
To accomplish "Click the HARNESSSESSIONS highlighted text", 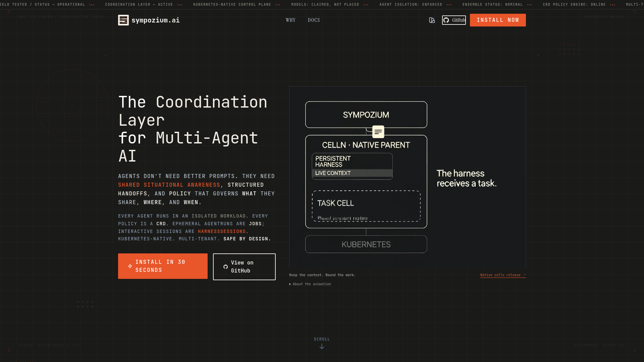I will [222, 231].
